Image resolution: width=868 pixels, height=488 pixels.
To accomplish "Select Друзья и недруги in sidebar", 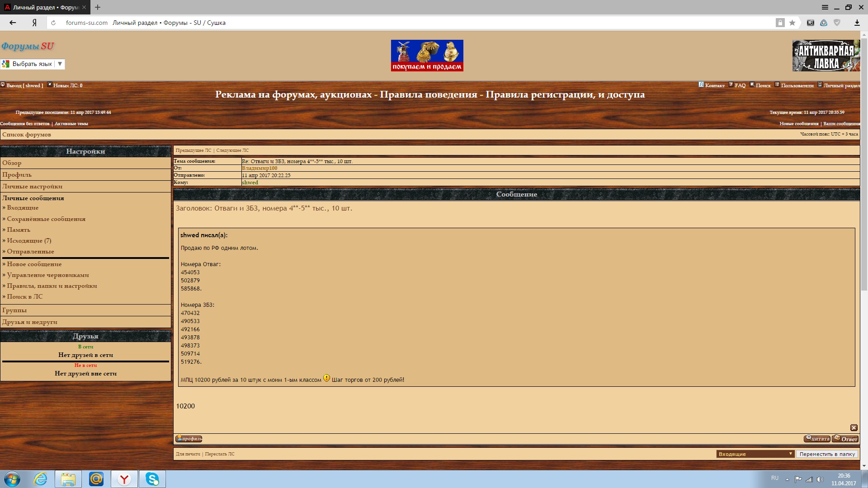I will point(30,322).
